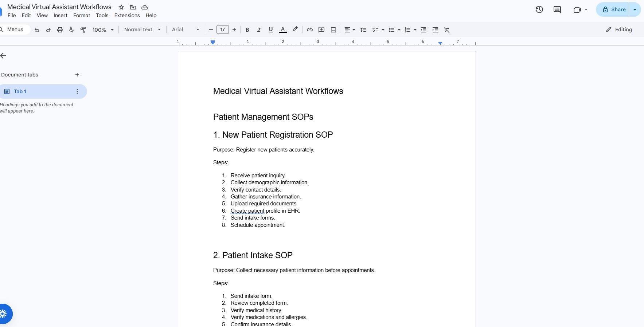
Task: Toggle underline formatting
Action: tap(271, 30)
